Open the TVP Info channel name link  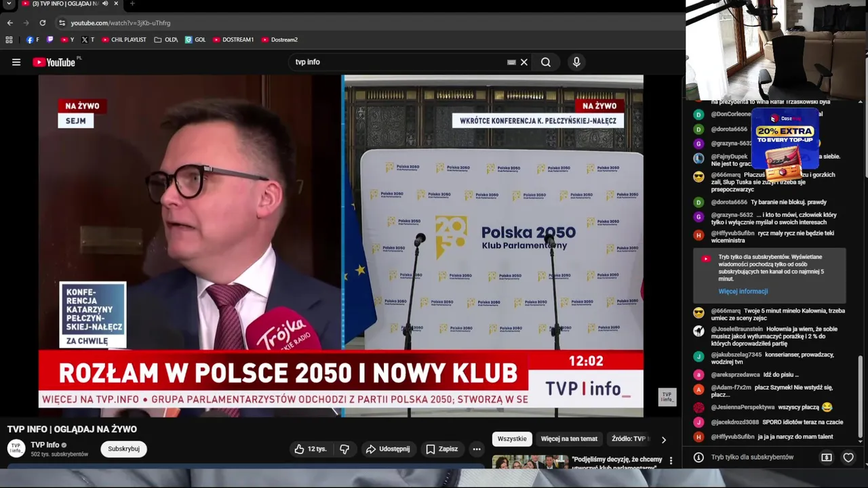[45, 445]
